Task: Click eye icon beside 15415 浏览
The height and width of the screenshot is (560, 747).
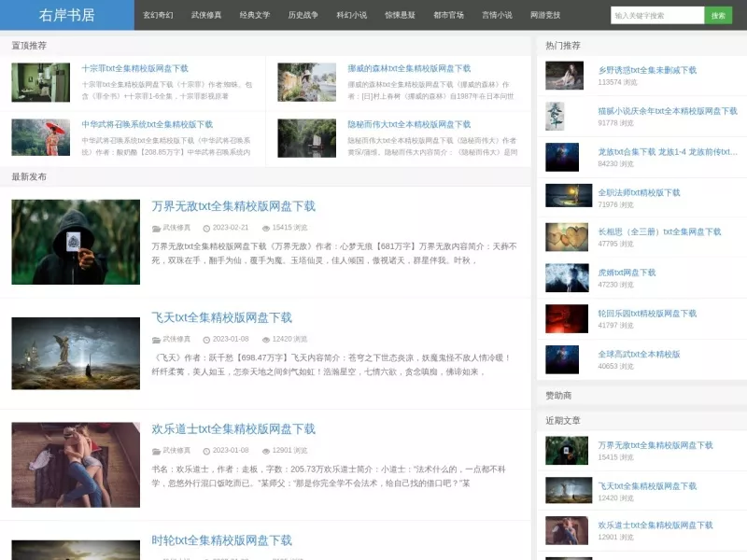Action: pyautogui.click(x=266, y=228)
